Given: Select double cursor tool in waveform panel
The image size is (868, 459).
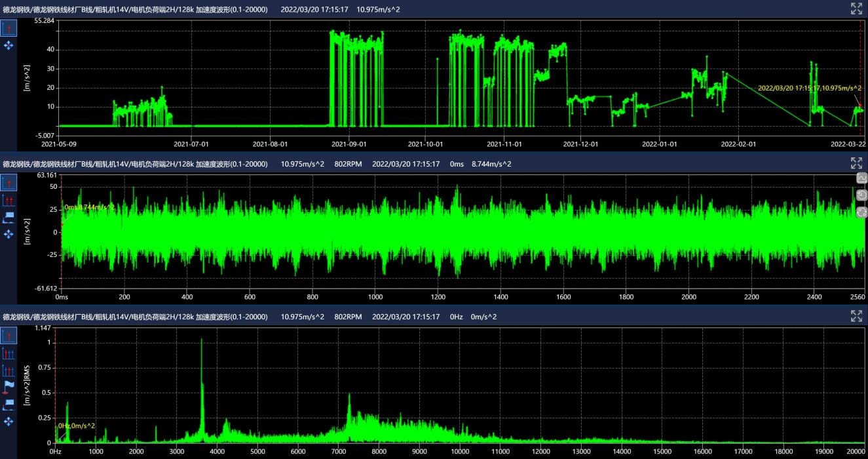Looking at the screenshot, I should click(9, 199).
